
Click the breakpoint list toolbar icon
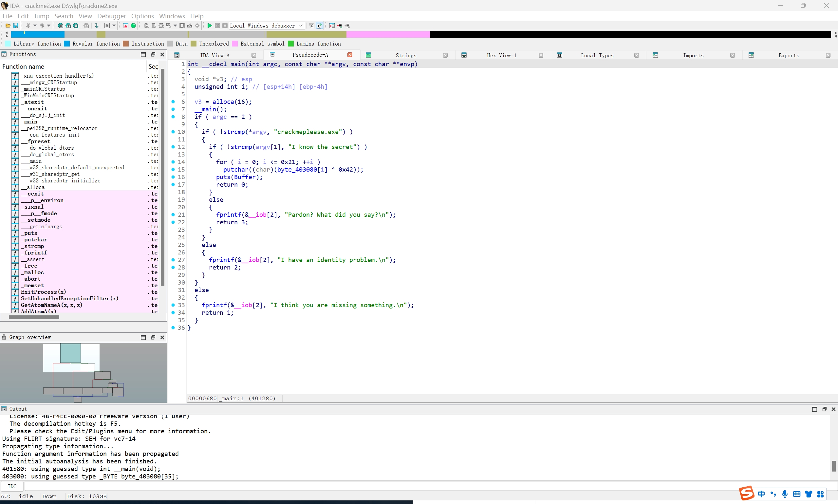coord(332,26)
